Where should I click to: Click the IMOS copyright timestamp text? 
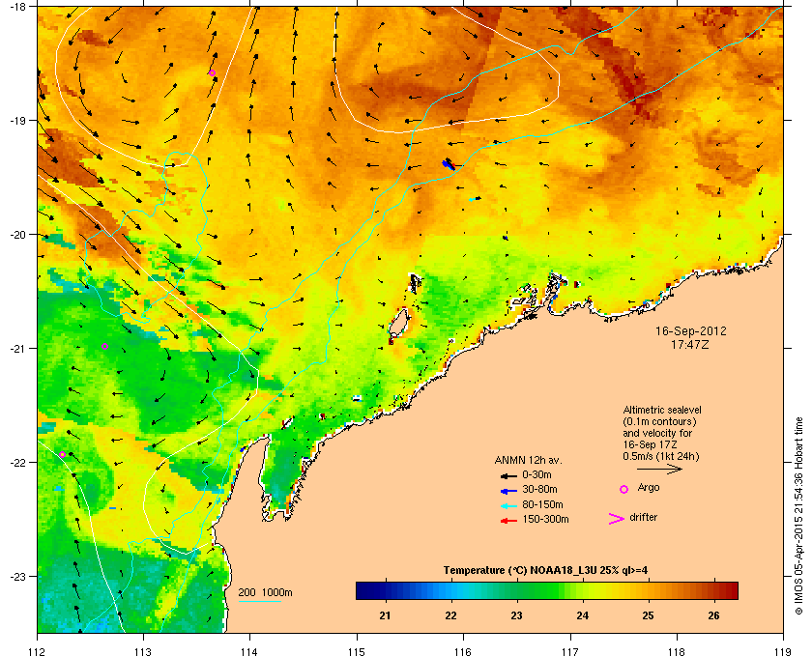[x=798, y=515]
